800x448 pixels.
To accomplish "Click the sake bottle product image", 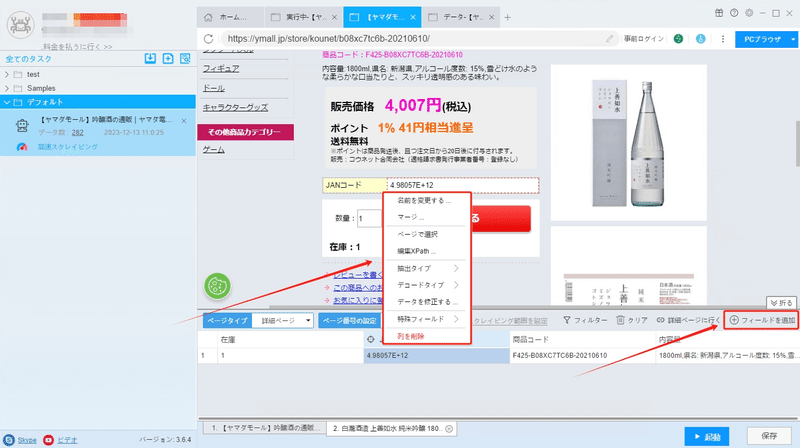I will (629, 143).
